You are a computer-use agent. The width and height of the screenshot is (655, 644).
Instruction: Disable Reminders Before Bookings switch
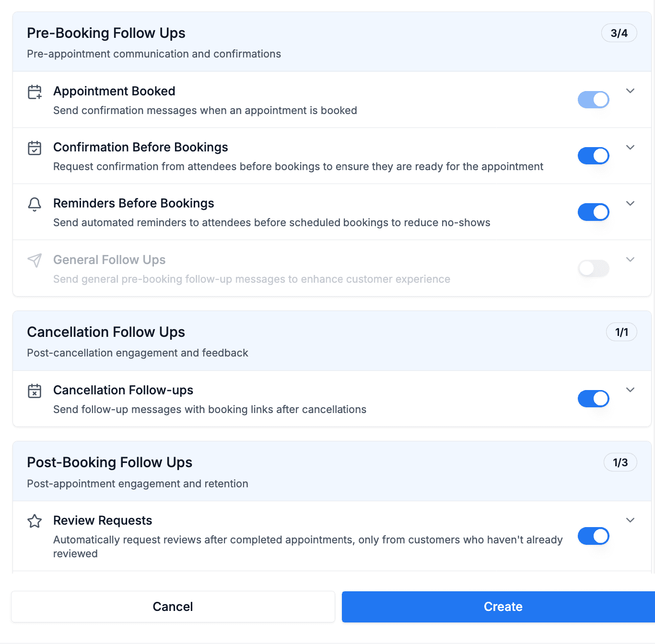pyautogui.click(x=593, y=212)
